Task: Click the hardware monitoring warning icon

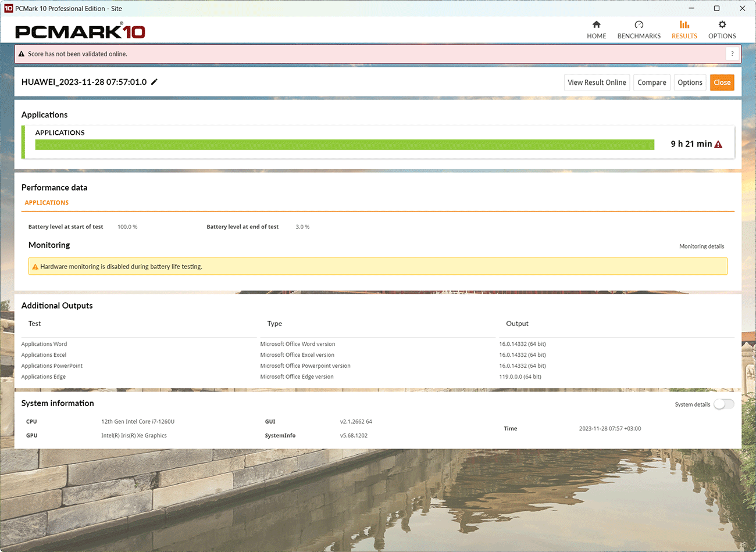Action: (x=35, y=267)
